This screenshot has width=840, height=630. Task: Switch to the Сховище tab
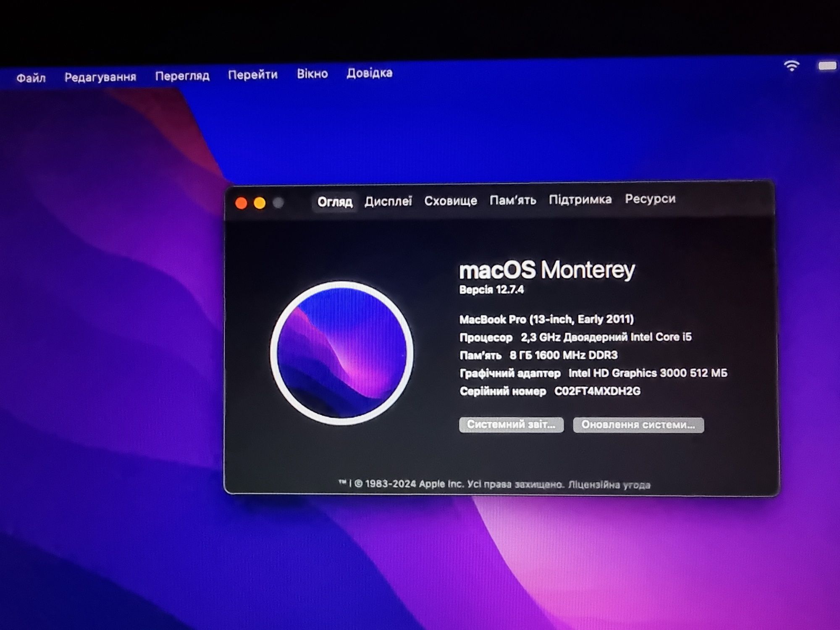point(451,201)
